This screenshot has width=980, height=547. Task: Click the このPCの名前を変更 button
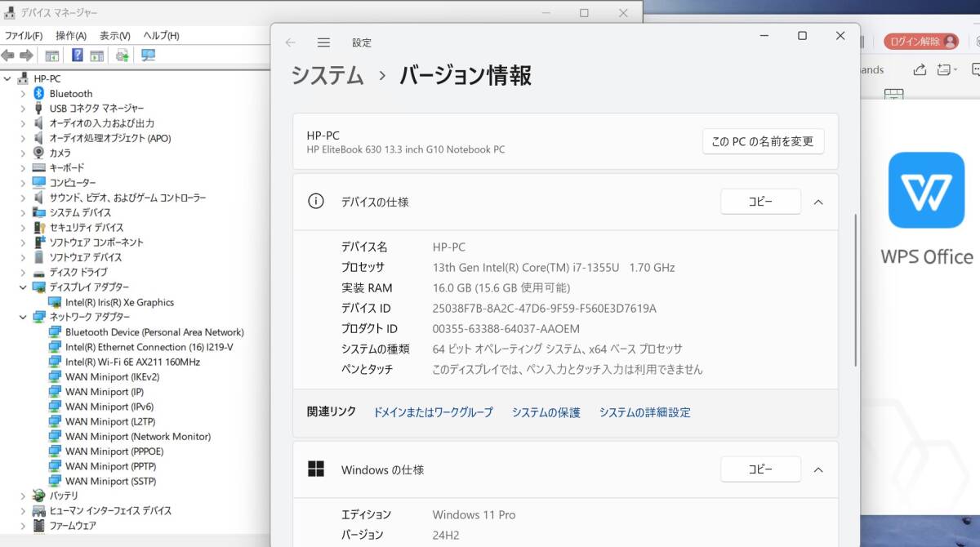(763, 141)
